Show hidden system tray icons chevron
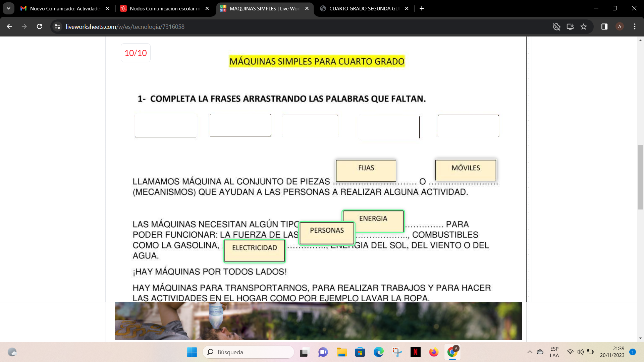This screenshot has height=362, width=644. [530, 352]
